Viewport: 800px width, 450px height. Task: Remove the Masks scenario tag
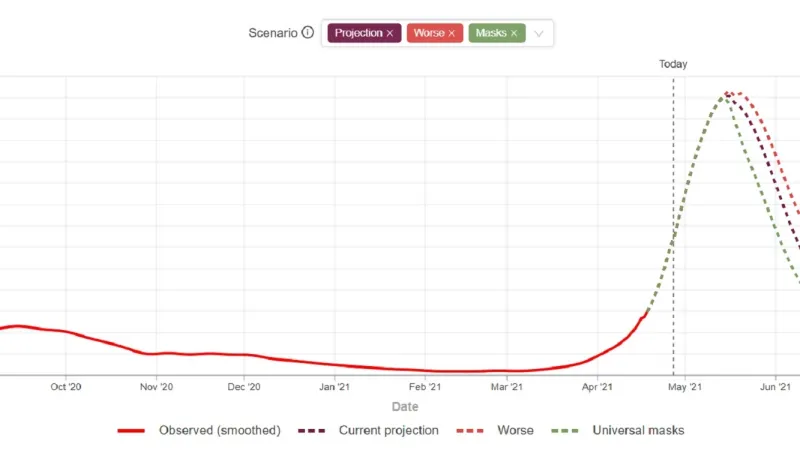(x=514, y=33)
